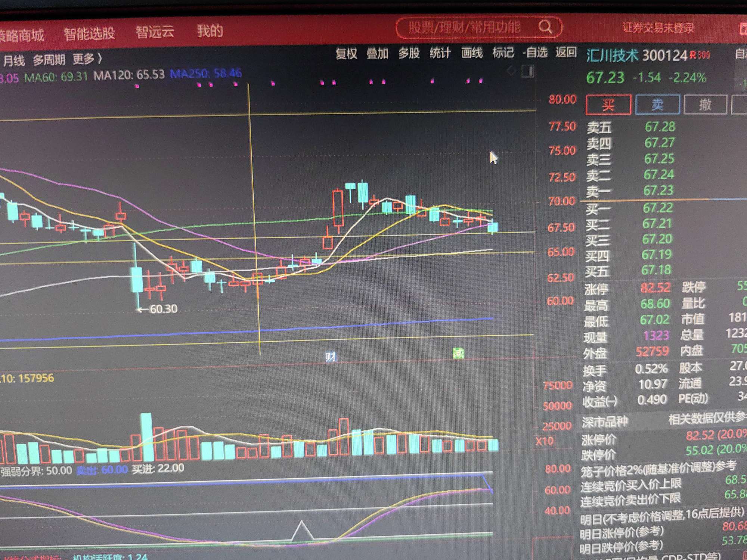Click 现量 value 1323

coord(656,336)
